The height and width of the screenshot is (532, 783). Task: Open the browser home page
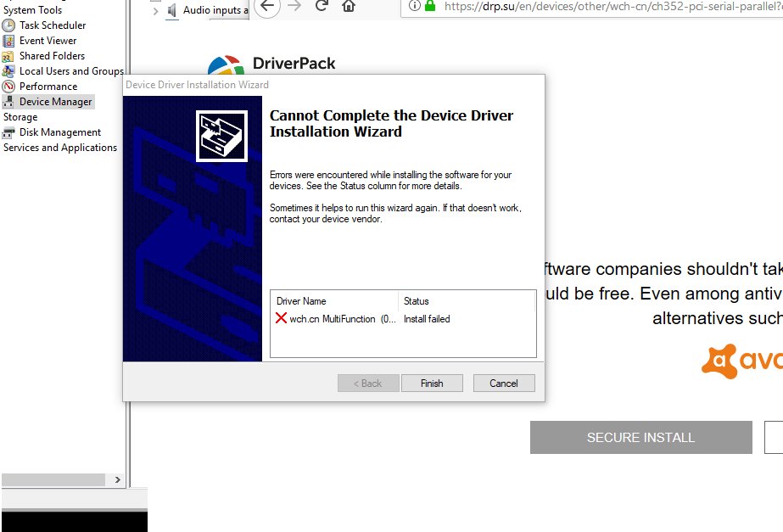coord(349,5)
